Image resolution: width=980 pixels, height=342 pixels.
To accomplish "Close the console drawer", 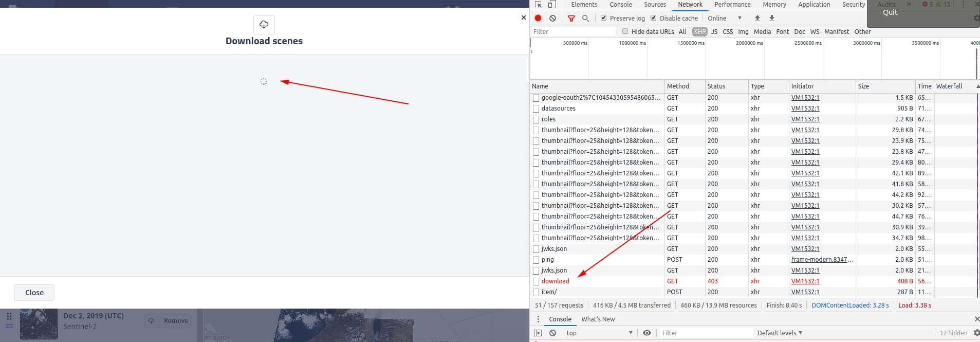I will pyautogui.click(x=977, y=319).
